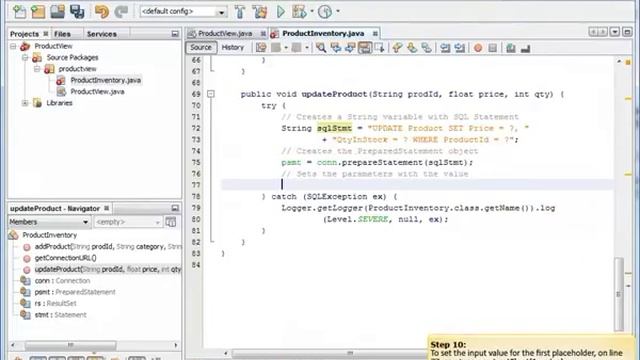Click the New File toolbar icon
The width and height of the screenshot is (640, 360).
(x=19, y=11)
